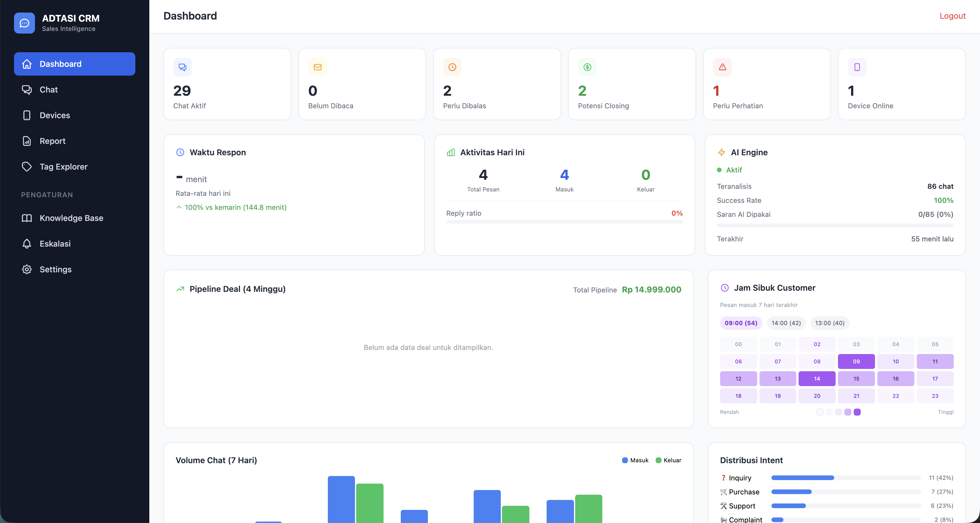Select the 14:00 (42) time chip
The height and width of the screenshot is (523, 980).
[786, 323]
